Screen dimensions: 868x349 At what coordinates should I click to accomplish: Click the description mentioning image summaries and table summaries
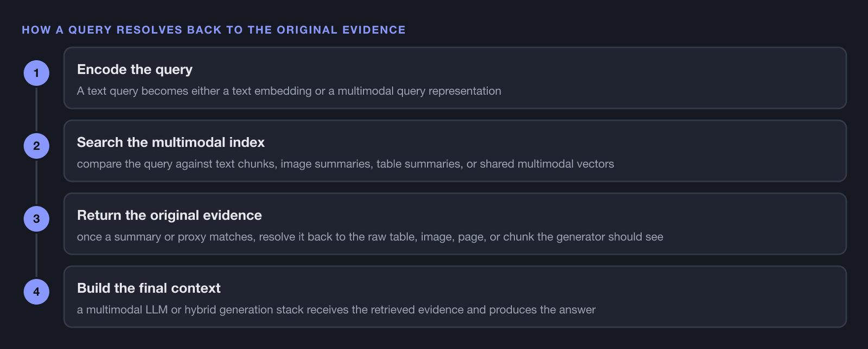point(346,164)
